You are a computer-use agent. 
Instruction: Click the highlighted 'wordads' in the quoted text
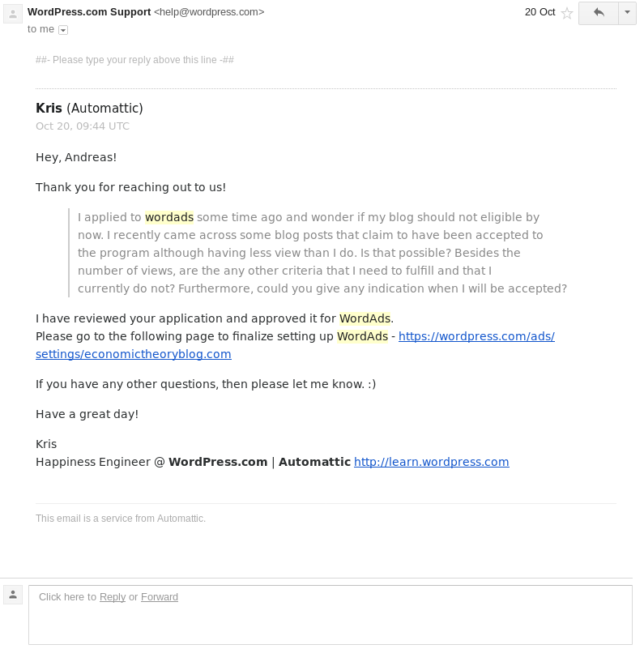(169, 217)
